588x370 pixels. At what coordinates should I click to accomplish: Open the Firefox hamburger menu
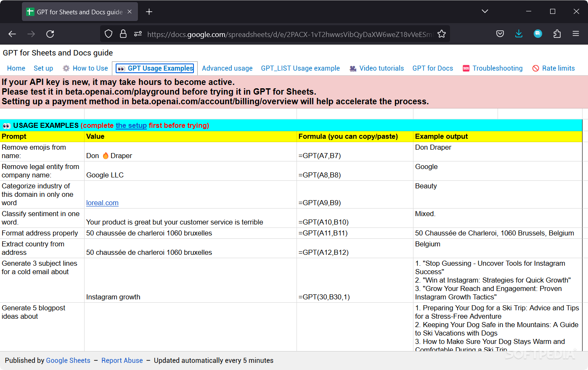[x=576, y=34]
